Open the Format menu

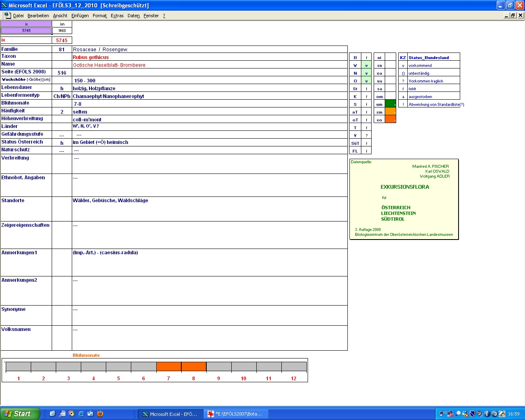pyautogui.click(x=100, y=16)
